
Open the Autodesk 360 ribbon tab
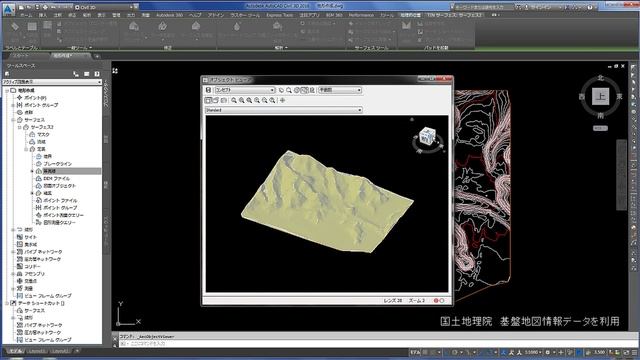tap(170, 15)
